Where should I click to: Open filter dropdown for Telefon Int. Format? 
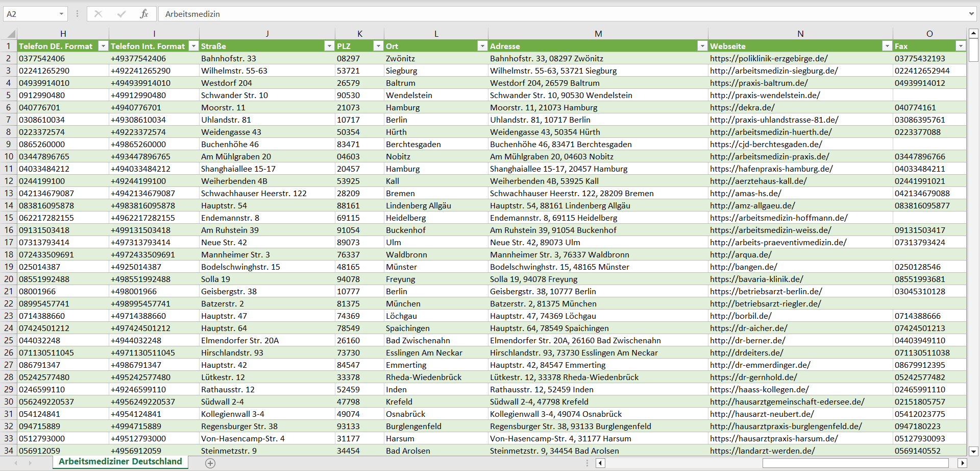click(x=193, y=46)
